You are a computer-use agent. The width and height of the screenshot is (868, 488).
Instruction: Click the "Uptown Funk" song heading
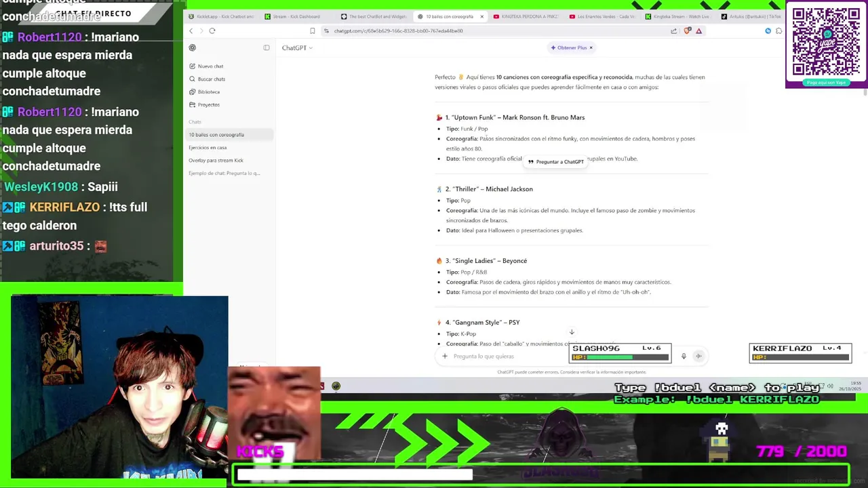tap(515, 118)
